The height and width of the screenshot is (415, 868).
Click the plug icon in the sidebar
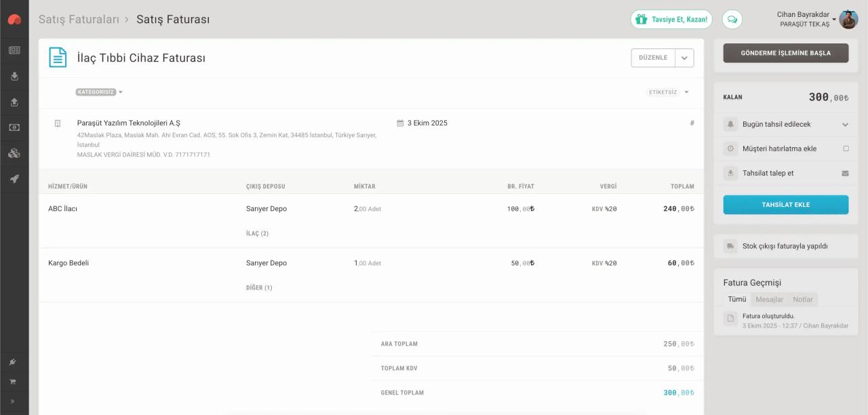click(13, 362)
